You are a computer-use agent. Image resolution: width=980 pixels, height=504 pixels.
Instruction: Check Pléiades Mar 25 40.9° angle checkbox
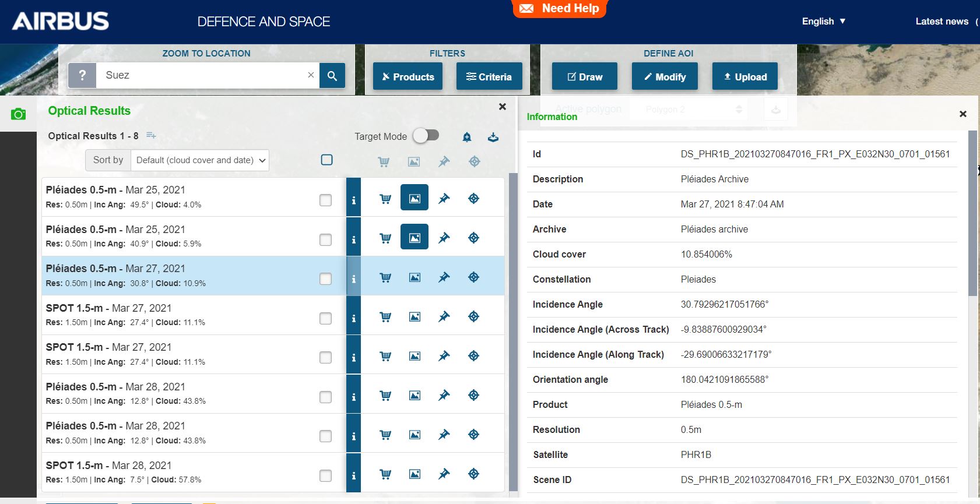(x=325, y=239)
